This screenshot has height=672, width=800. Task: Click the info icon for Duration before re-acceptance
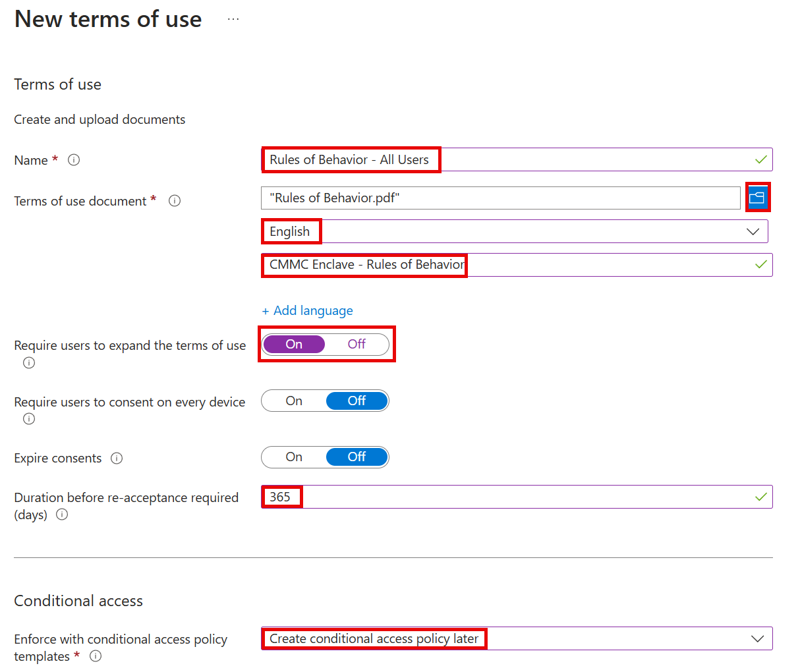coord(61,515)
